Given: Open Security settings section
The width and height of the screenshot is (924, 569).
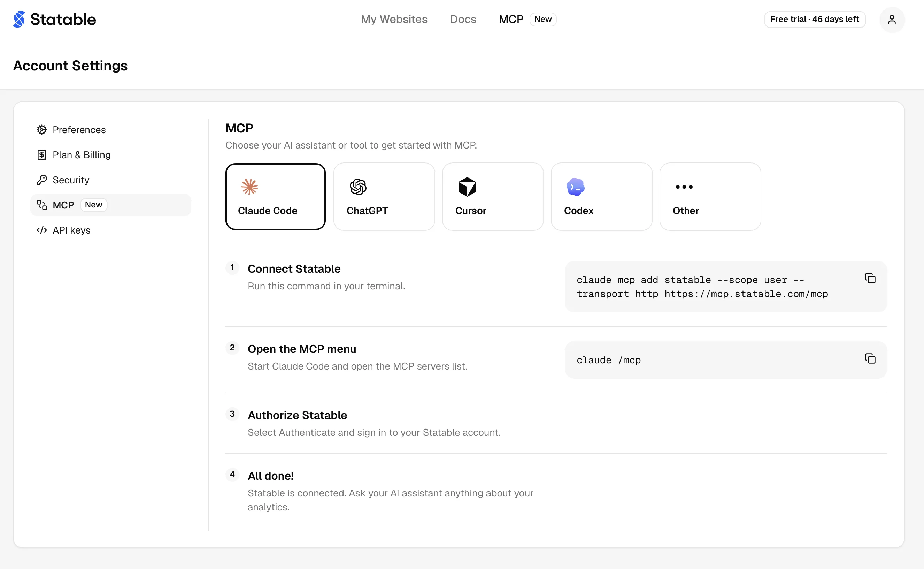Looking at the screenshot, I should pyautogui.click(x=110, y=180).
